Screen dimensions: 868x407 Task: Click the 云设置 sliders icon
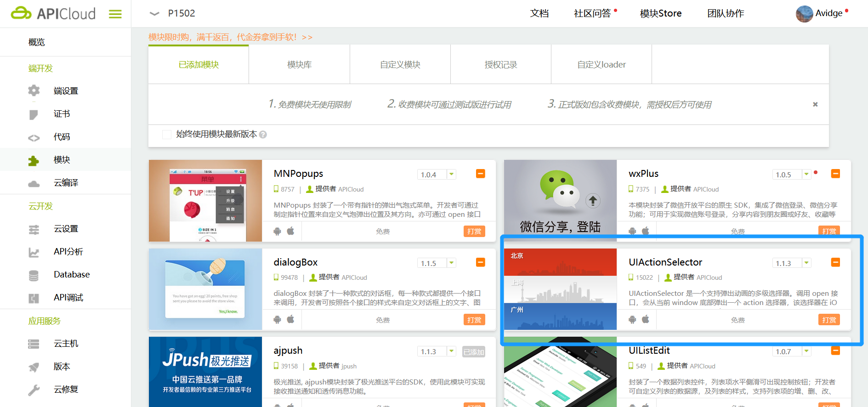click(x=34, y=229)
